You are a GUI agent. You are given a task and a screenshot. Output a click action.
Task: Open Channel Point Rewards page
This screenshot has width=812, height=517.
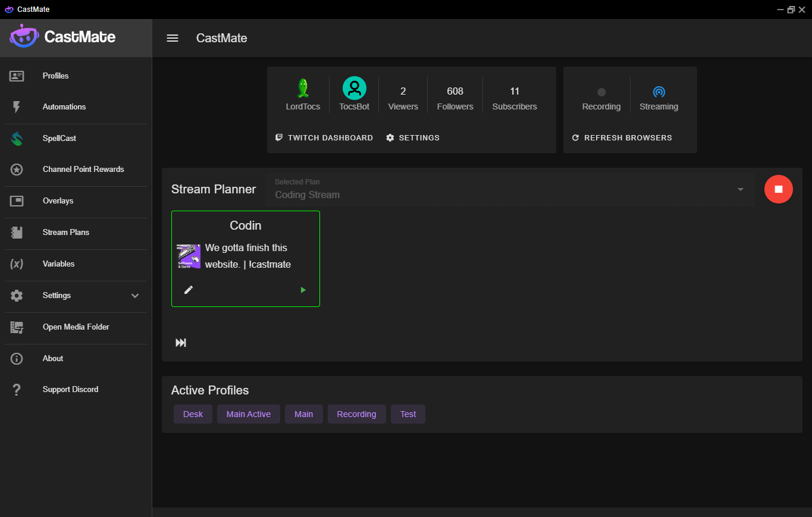(x=76, y=170)
